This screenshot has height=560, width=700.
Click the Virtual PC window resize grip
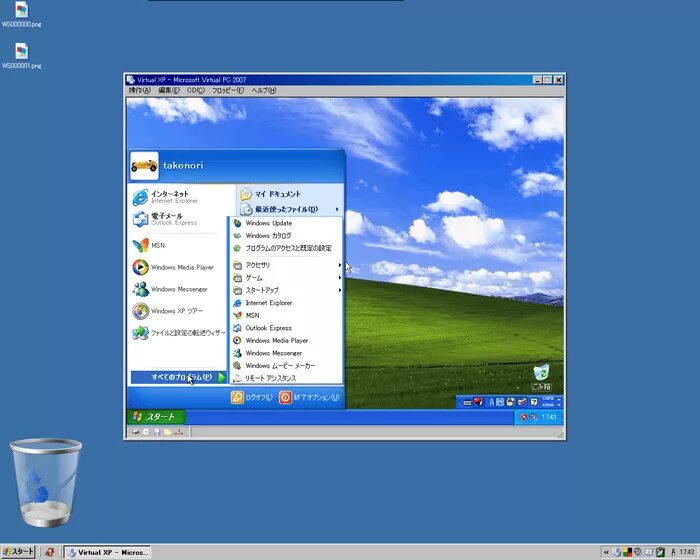(x=560, y=435)
